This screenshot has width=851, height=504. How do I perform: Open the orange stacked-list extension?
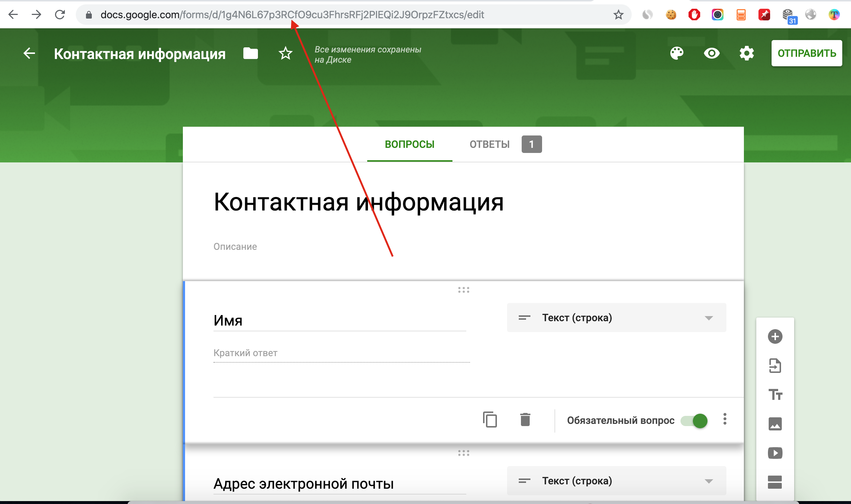[741, 15]
